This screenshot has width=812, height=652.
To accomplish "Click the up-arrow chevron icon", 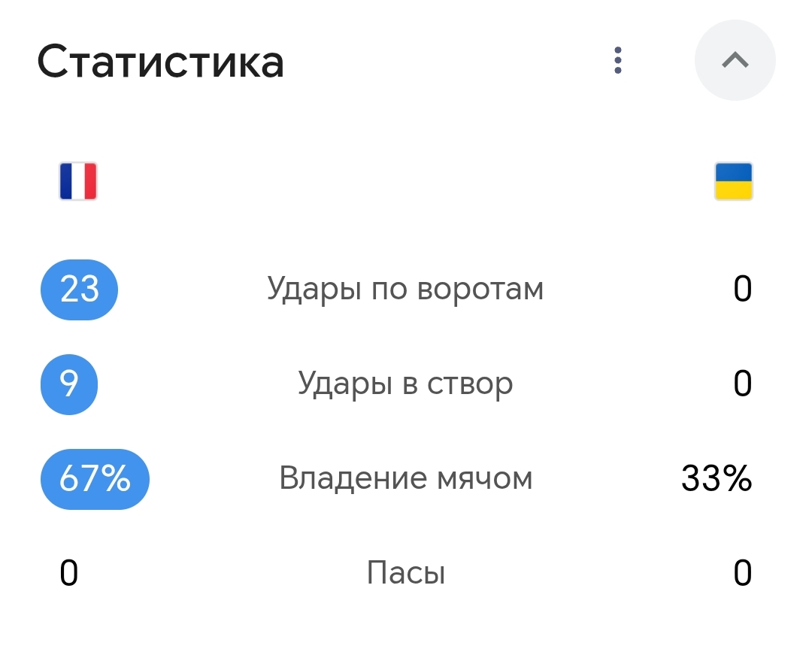I will (x=735, y=60).
